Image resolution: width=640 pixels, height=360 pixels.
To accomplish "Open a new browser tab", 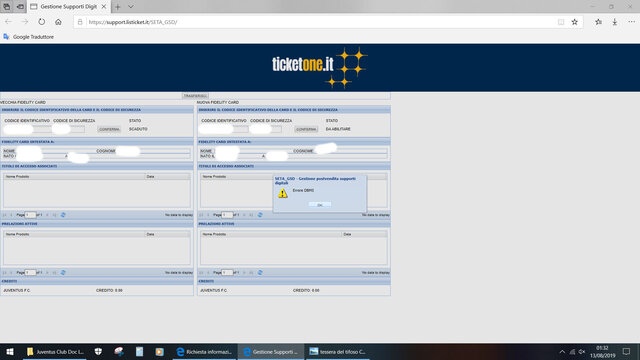I will click(x=118, y=7).
